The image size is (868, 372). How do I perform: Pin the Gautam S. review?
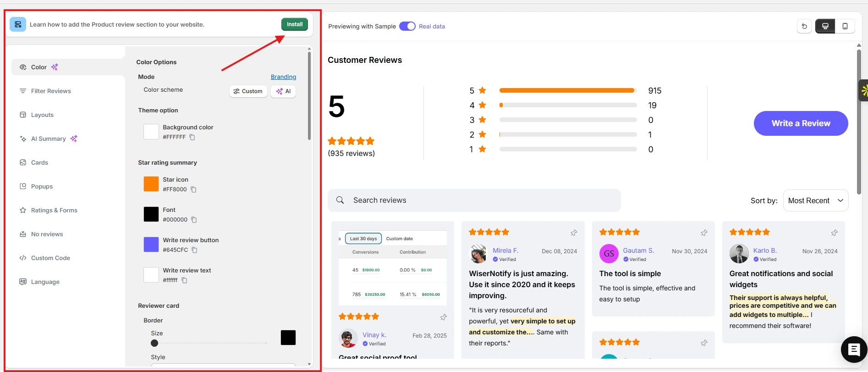click(704, 233)
